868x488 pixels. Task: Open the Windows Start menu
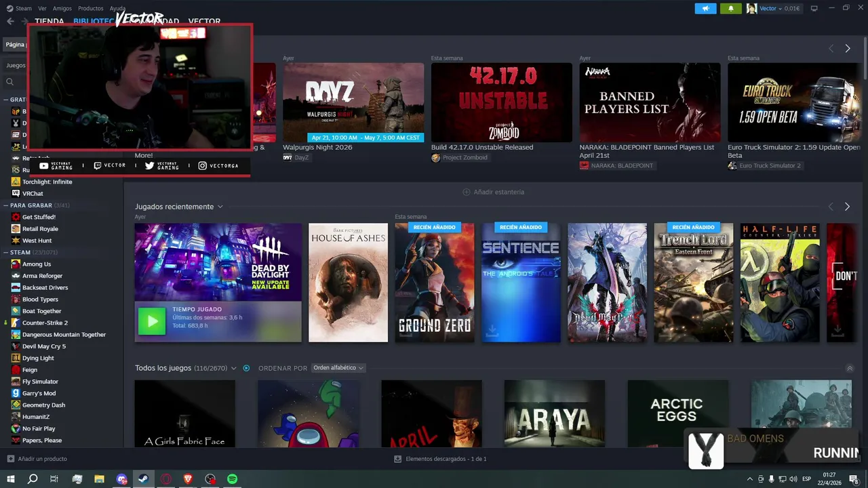10,479
